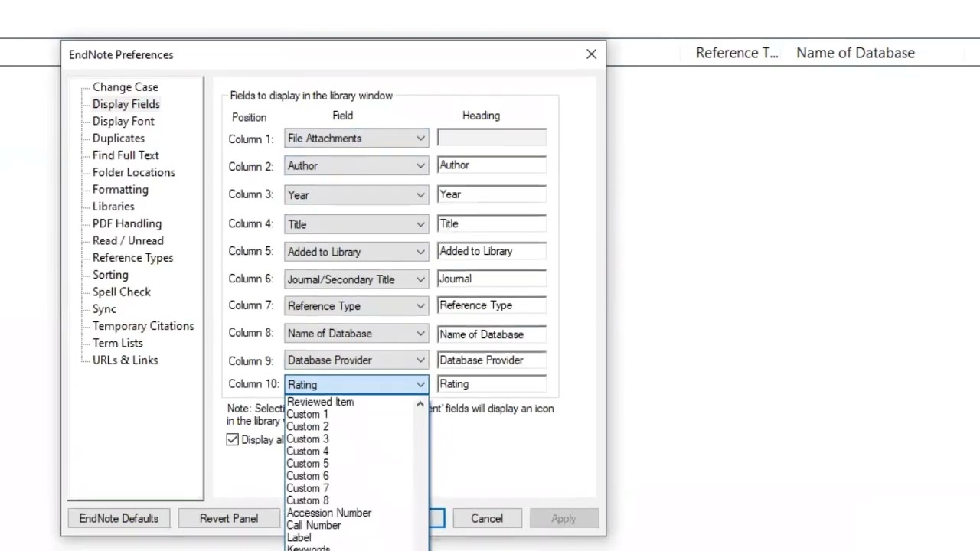Click the empty Column 1 heading field
This screenshot has height=551, width=980.
click(x=492, y=138)
